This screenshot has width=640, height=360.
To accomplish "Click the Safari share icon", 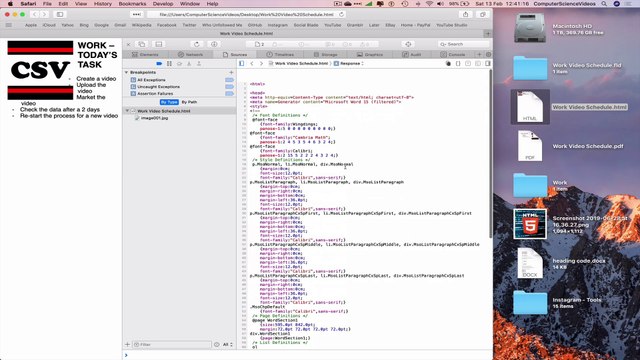I will [x=465, y=14].
